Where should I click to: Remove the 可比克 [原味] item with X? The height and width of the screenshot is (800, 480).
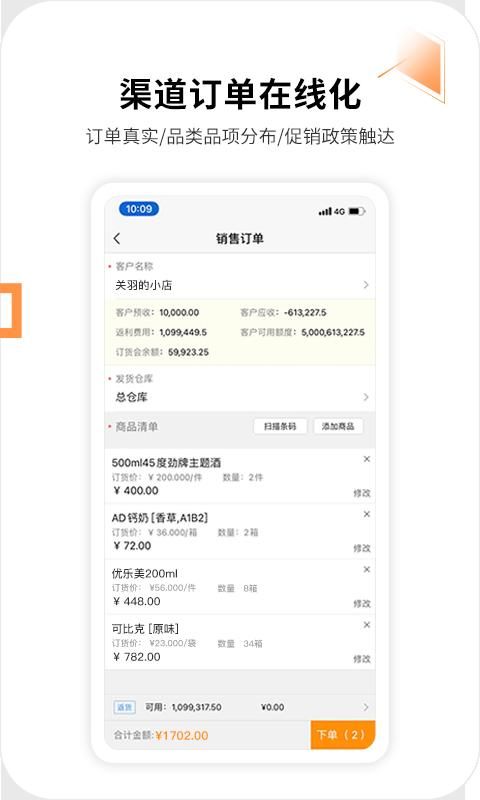(366, 624)
